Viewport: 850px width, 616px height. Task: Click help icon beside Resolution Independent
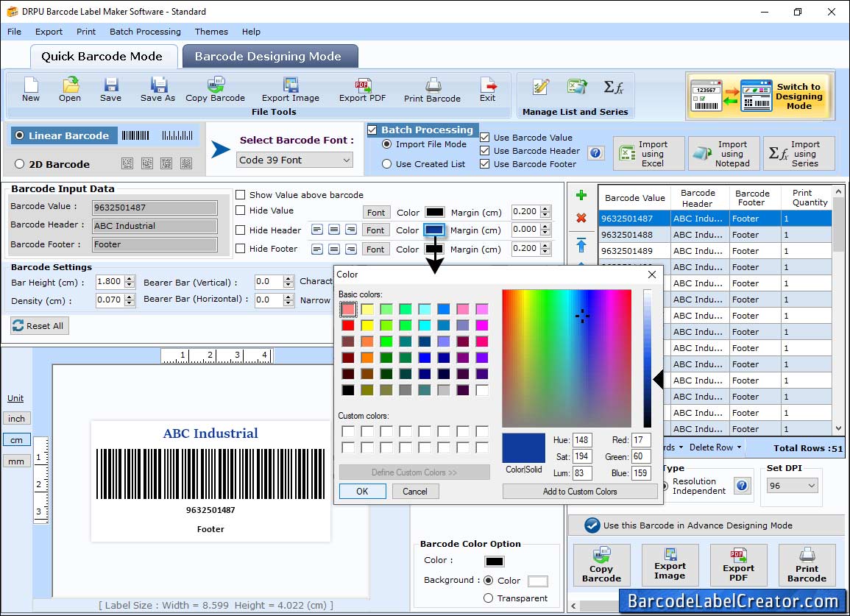coord(742,485)
